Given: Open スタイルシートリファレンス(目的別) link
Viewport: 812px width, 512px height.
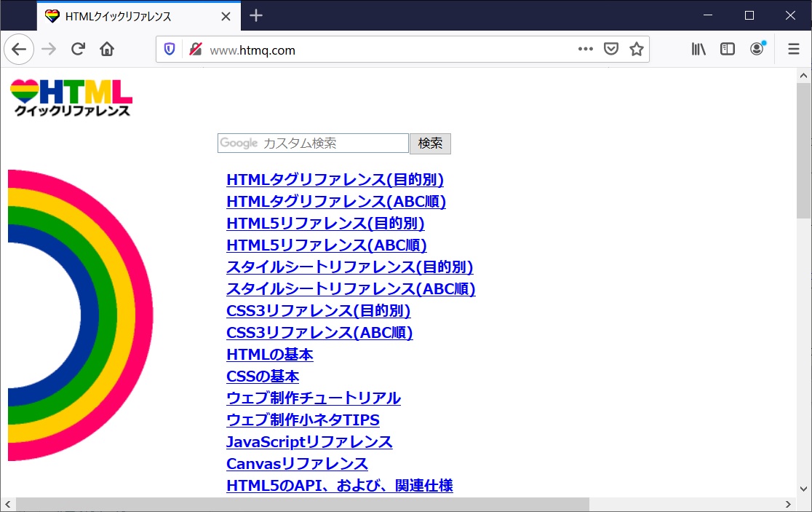Looking at the screenshot, I should point(349,267).
